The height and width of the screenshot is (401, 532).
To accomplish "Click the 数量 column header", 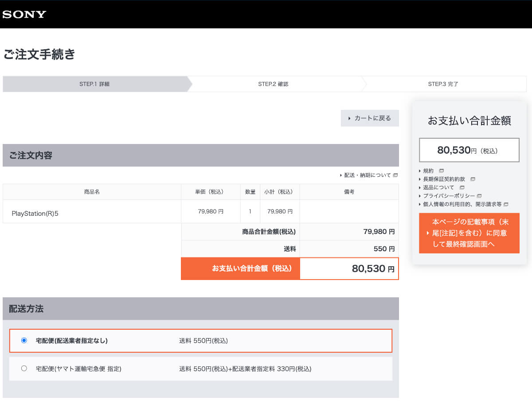I will click(x=250, y=192).
